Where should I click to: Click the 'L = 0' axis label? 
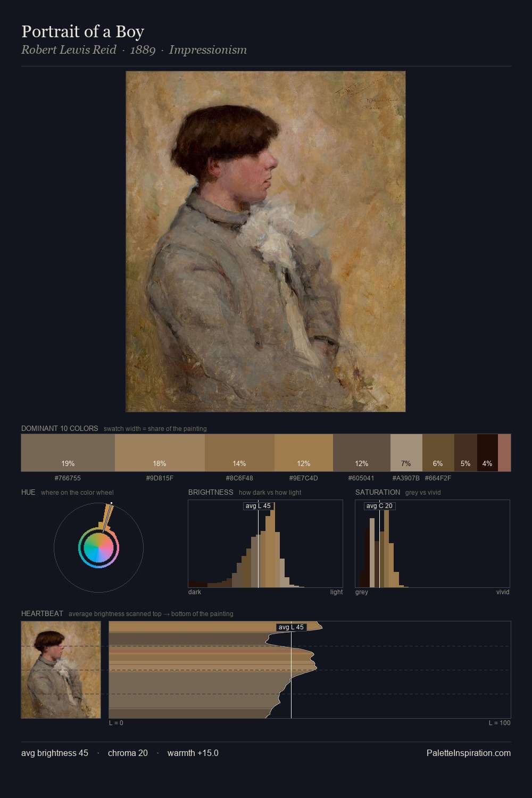[116, 723]
